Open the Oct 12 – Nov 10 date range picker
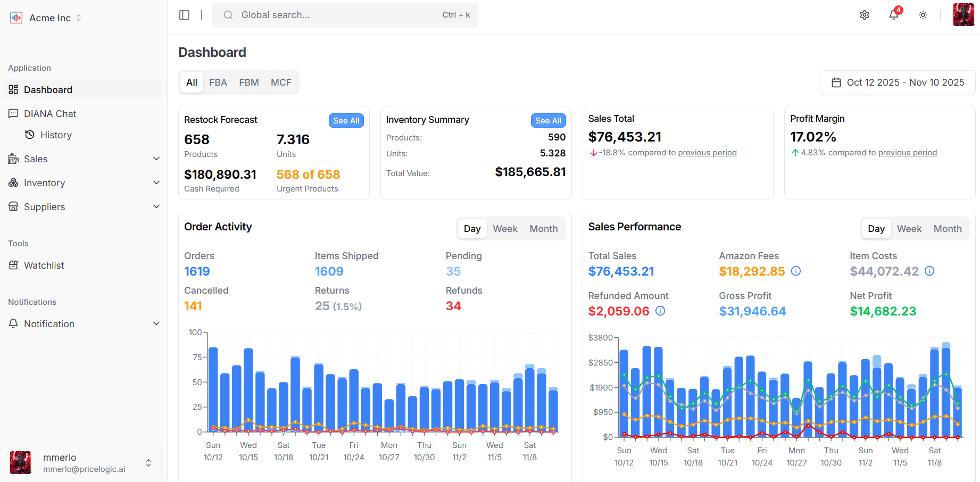Image resolution: width=980 pixels, height=482 pixels. pyautogui.click(x=898, y=82)
